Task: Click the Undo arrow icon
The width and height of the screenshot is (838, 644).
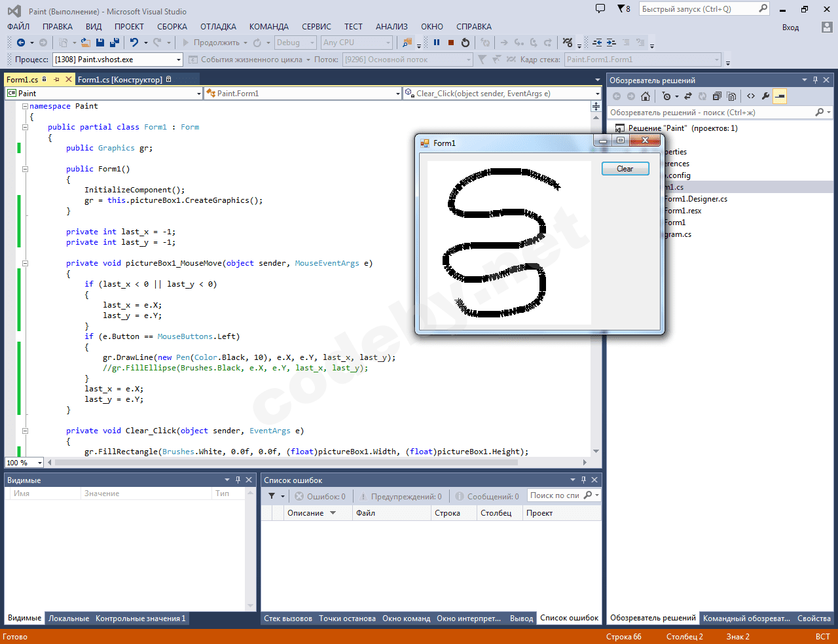Action: tap(134, 43)
